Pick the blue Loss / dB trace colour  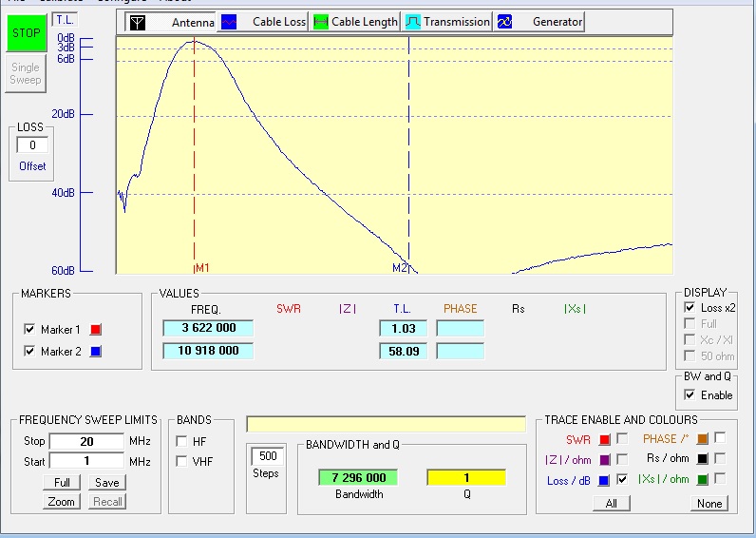click(603, 480)
